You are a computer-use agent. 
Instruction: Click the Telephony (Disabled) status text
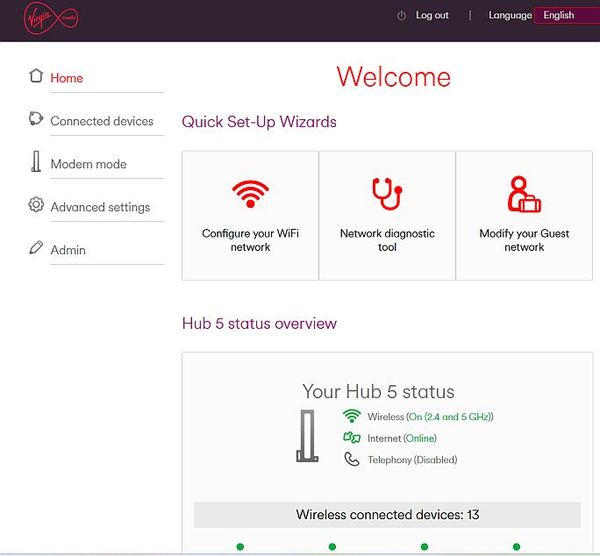coord(412,460)
